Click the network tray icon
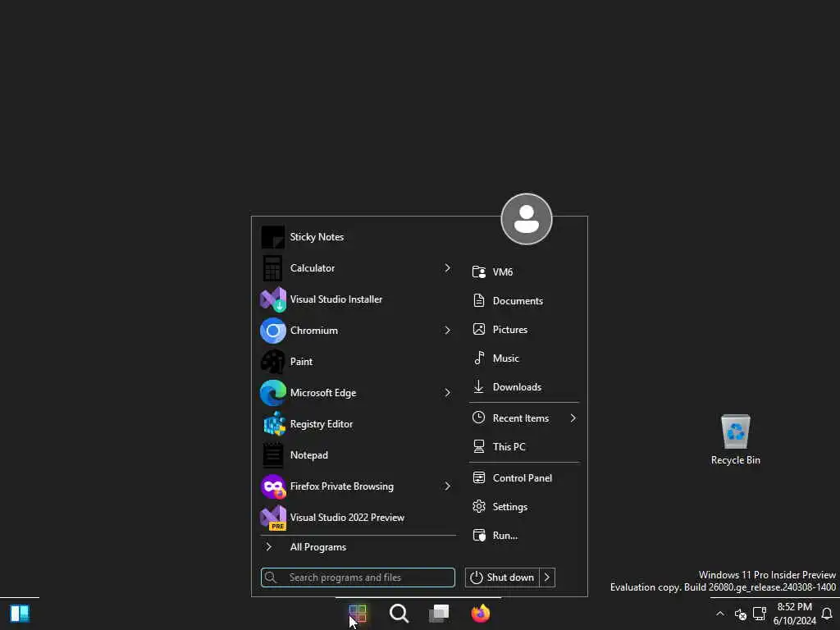This screenshot has width=840, height=630. (760, 614)
